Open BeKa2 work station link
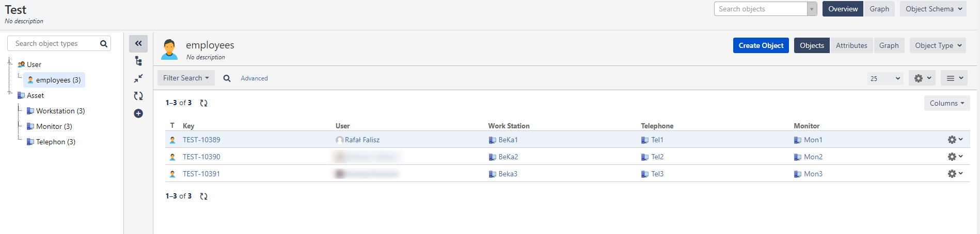The width and height of the screenshot is (980, 234). 508,157
